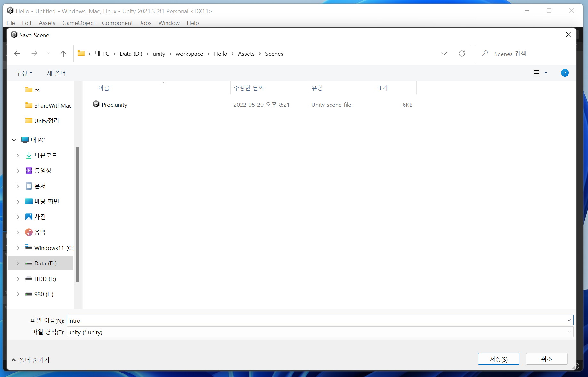The height and width of the screenshot is (377, 588).
Task: Open the Unity Window menu
Action: 169,23
